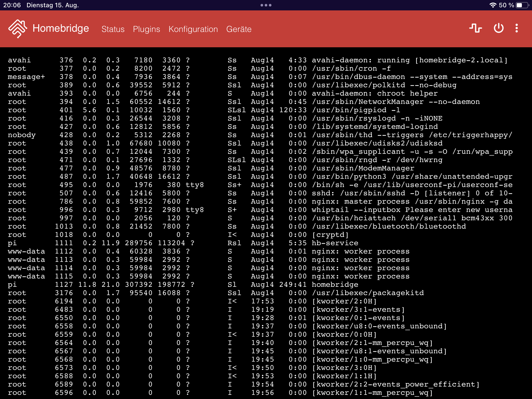532x399 pixels.
Task: Go to the Konfiguration page
Action: (x=193, y=29)
